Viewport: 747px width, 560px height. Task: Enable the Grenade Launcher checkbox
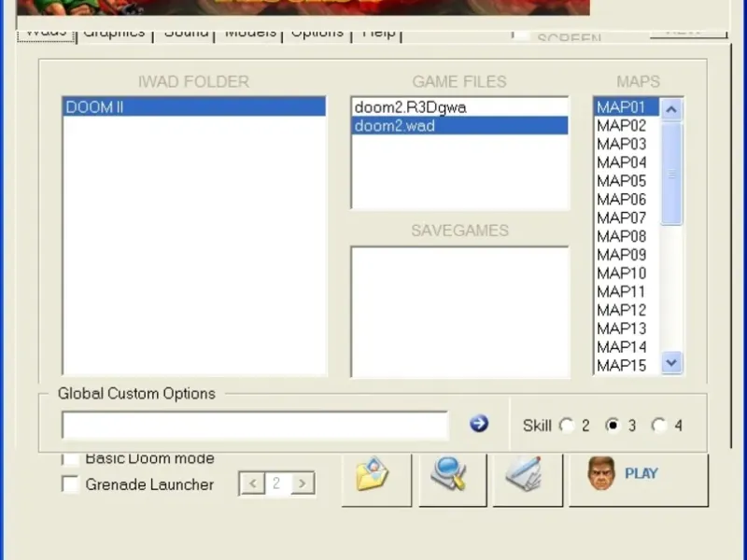(x=71, y=484)
